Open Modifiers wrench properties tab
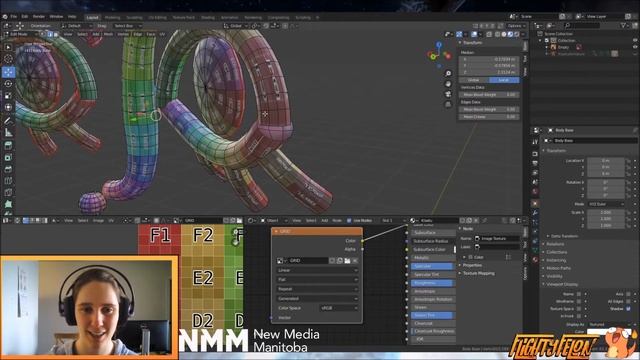Screen dimensions: 640x360 point(535,213)
